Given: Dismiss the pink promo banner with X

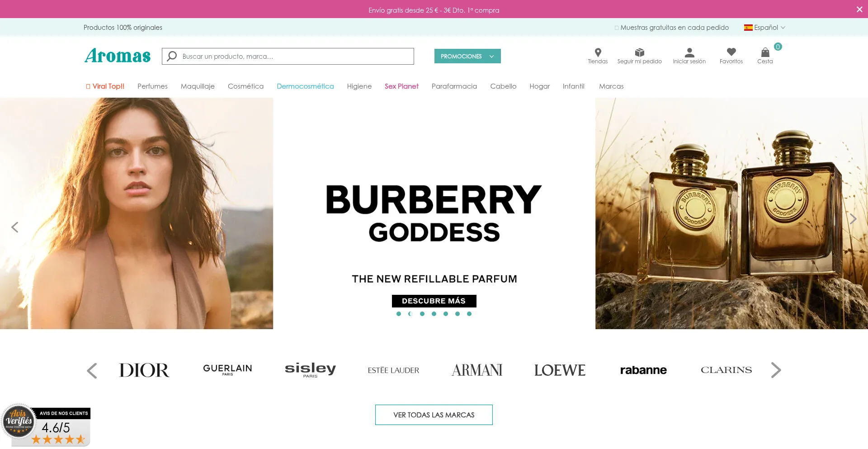Looking at the screenshot, I should (859, 9).
